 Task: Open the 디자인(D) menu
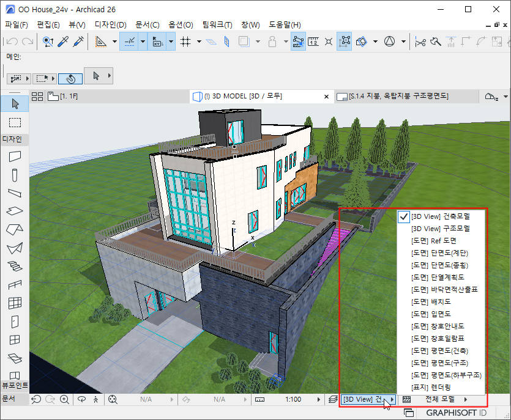pos(110,25)
